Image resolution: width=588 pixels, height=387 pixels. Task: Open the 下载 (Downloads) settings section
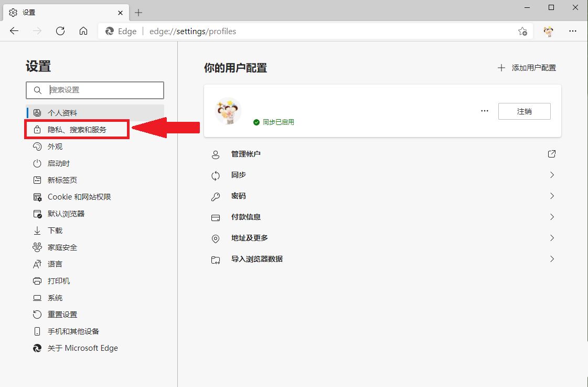point(55,230)
